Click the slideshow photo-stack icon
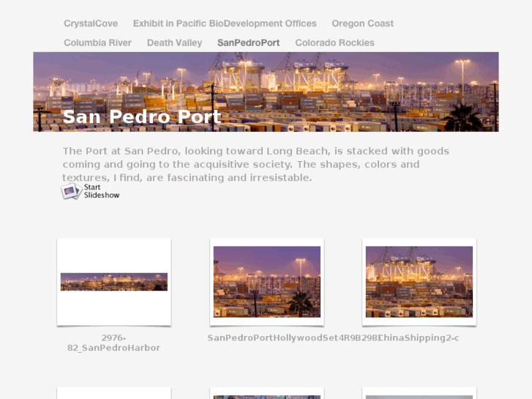The width and height of the screenshot is (532, 399). click(72, 191)
